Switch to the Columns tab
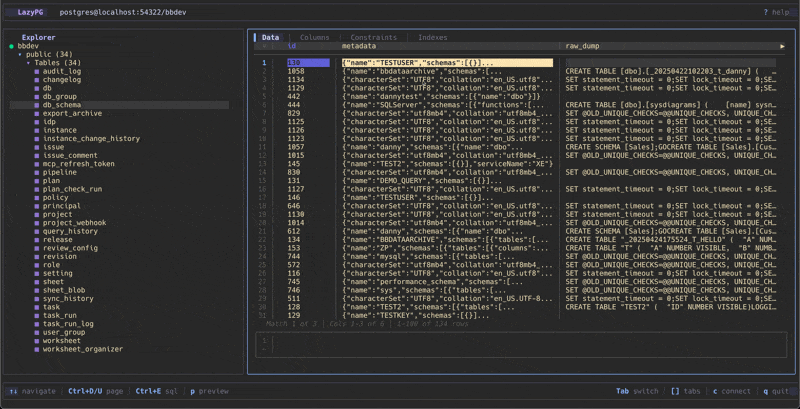 coord(314,37)
